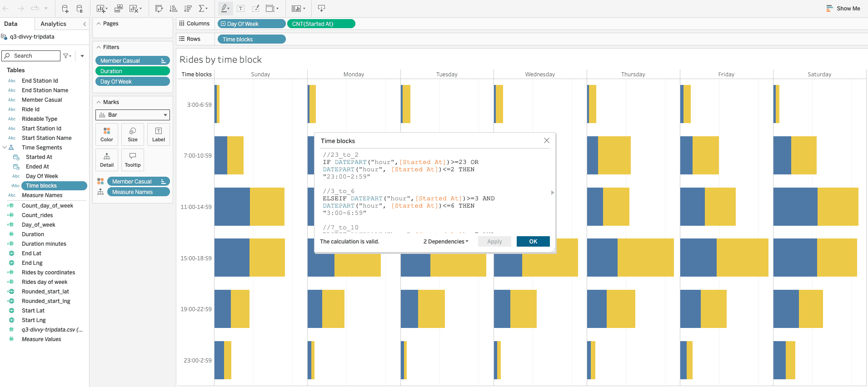Select the Ended At field

pyautogui.click(x=37, y=167)
